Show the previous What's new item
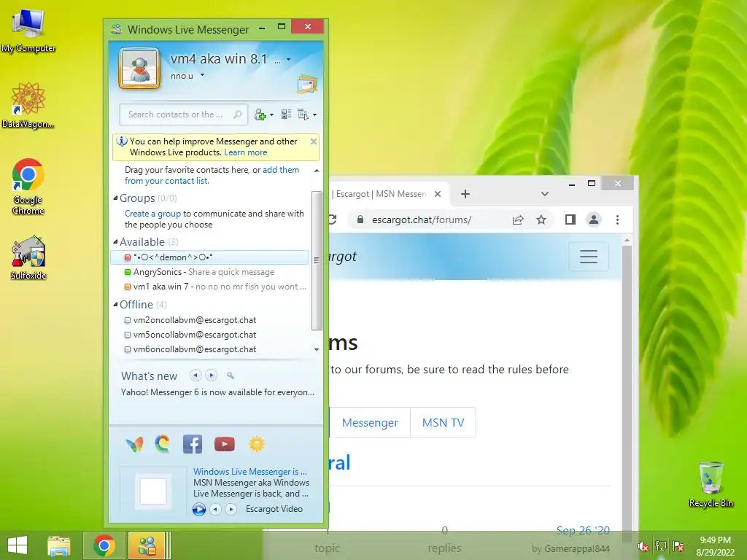The width and height of the screenshot is (747, 560). click(x=196, y=376)
